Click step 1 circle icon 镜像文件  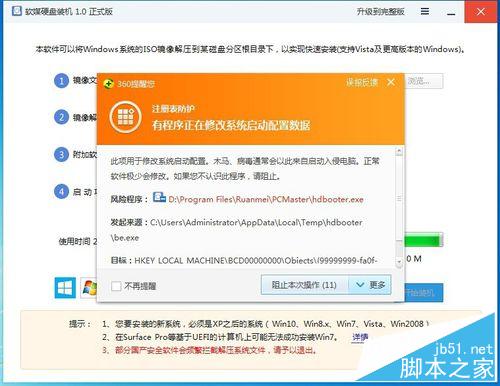[61, 81]
